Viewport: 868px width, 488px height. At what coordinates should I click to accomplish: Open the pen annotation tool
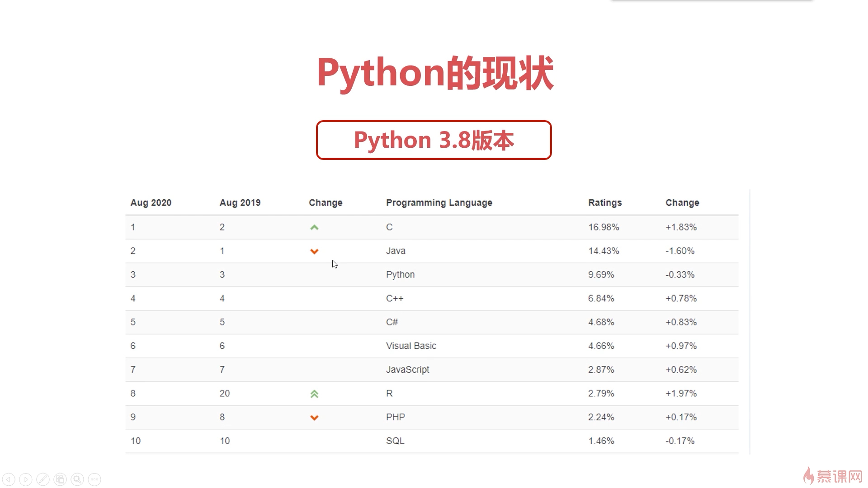(43, 479)
